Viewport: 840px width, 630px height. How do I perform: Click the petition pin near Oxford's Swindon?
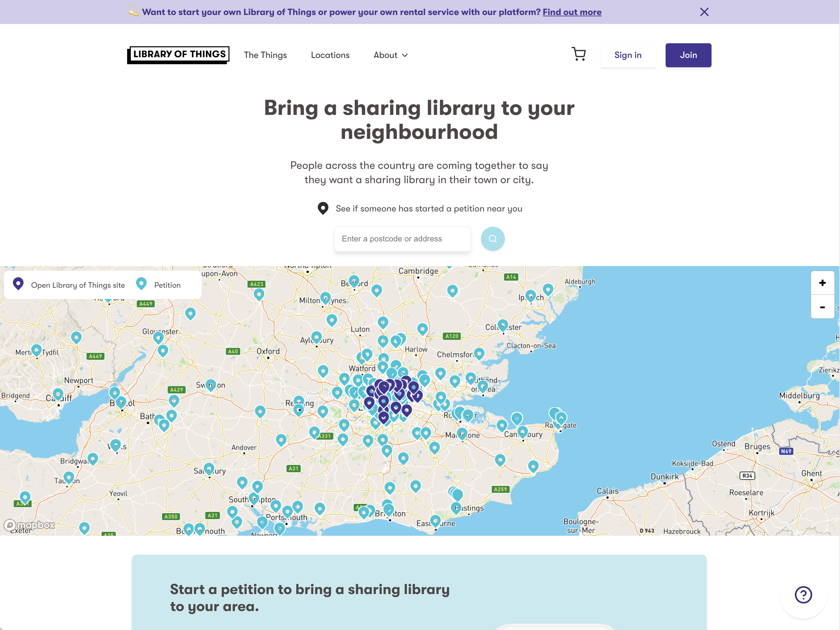211,385
